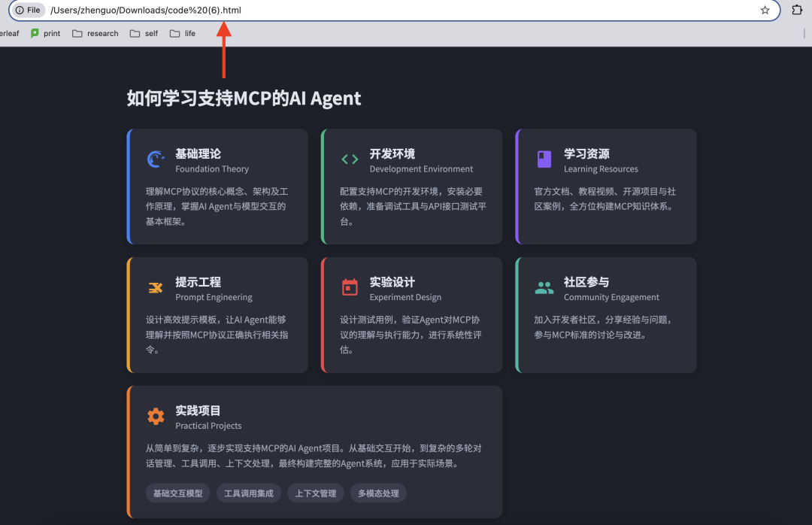Screen dimensions: 812x525
Task: Open the Extensions puzzle icon in the toolbar
Action: click(795, 11)
